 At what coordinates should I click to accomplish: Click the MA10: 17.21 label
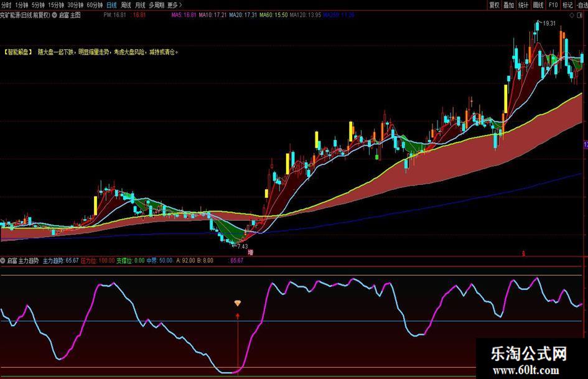(x=213, y=15)
